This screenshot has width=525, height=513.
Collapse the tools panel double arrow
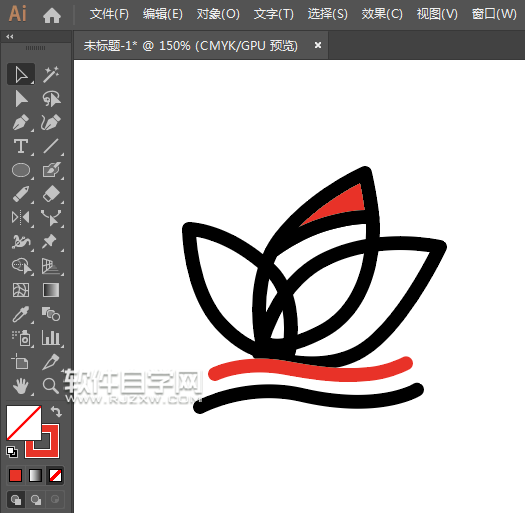(x=10, y=36)
